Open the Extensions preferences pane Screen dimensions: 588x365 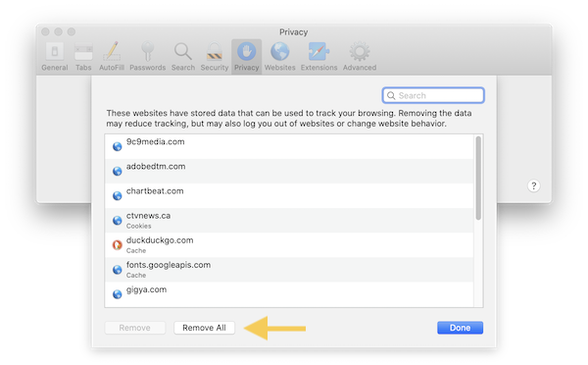point(318,57)
